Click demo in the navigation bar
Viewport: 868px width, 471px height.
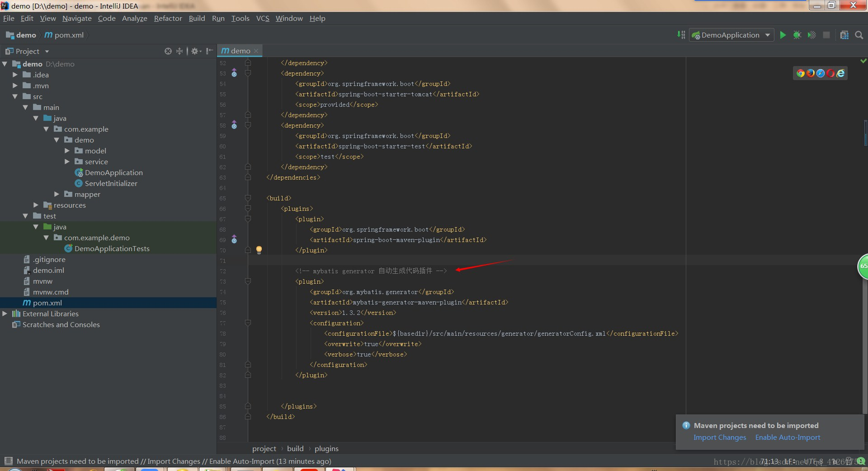click(x=21, y=35)
